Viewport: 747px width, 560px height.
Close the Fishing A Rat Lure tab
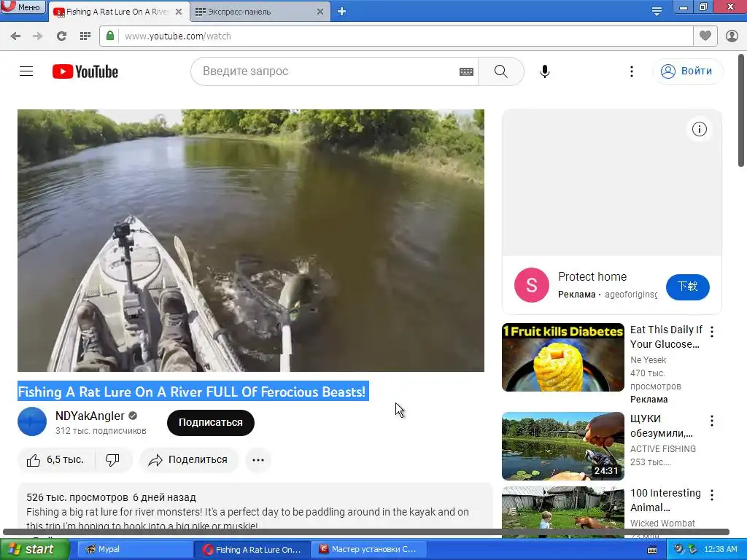click(x=179, y=12)
